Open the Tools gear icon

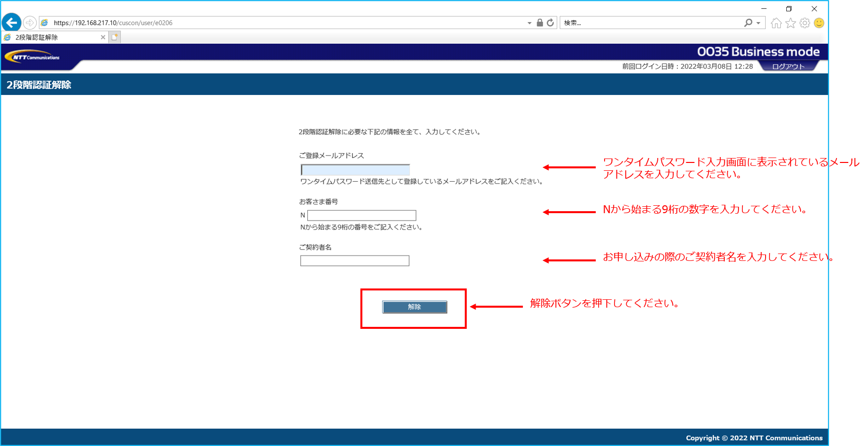click(x=804, y=23)
